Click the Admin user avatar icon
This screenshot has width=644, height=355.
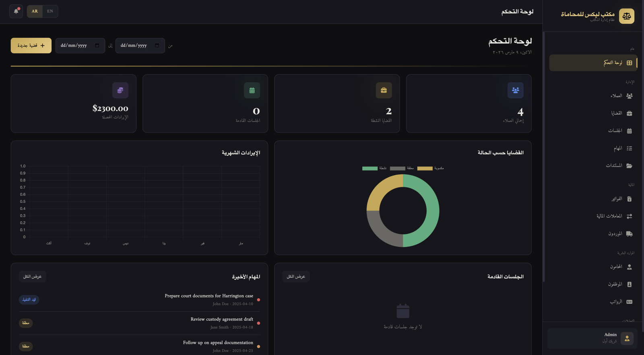(627, 338)
